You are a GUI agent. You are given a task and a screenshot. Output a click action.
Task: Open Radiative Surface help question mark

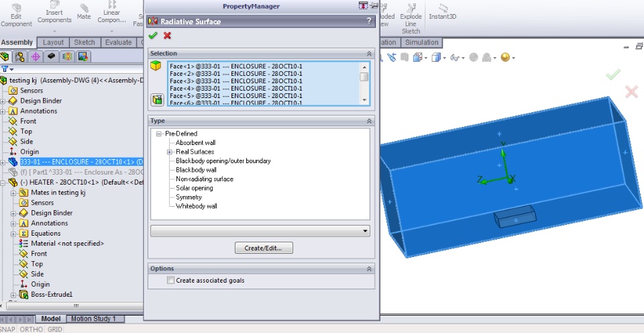tap(369, 21)
